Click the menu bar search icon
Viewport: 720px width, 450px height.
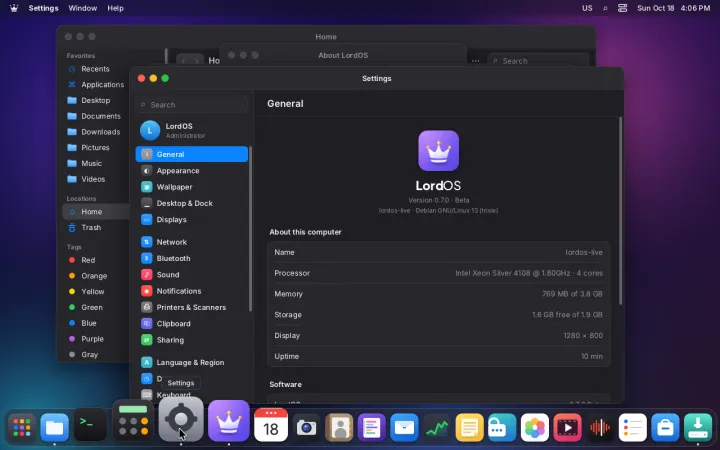point(605,8)
